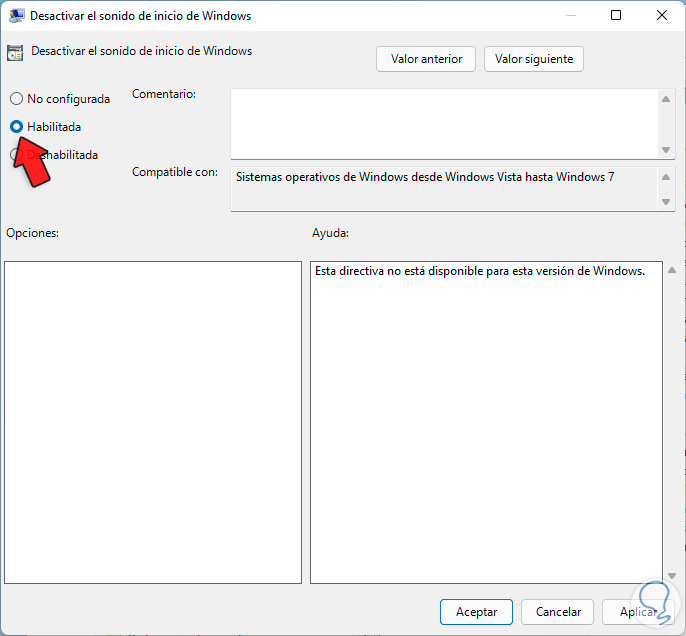Click the 'Opciones:' label
The image size is (686, 636).
32,233
